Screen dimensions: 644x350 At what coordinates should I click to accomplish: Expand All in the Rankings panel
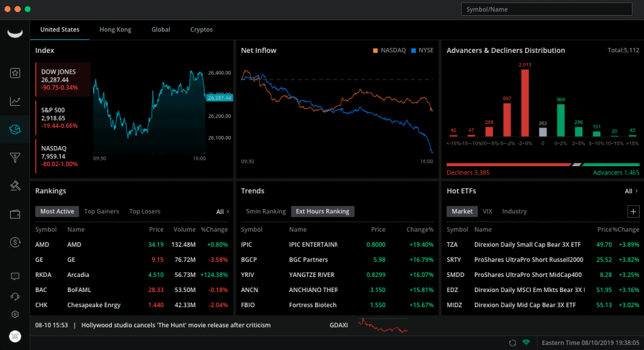point(222,212)
